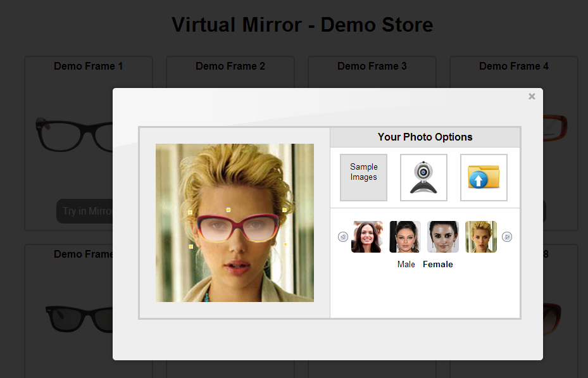This screenshot has height=378, width=588.
Task: Click the black sunglasses image in second row
Action: (x=79, y=319)
